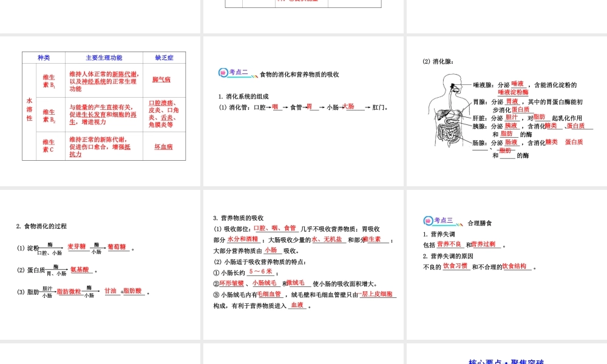Click the red answer 葡萄糖
The height and width of the screenshot is (364, 607).
(117, 246)
